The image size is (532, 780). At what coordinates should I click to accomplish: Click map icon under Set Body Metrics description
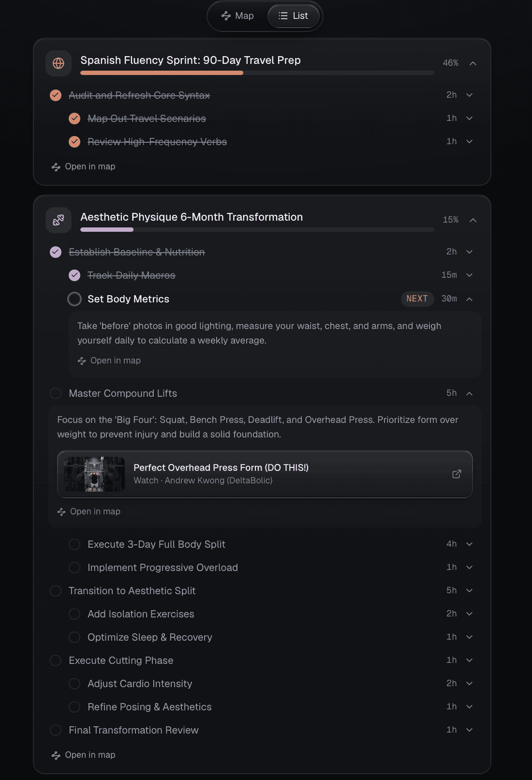pyautogui.click(x=82, y=361)
